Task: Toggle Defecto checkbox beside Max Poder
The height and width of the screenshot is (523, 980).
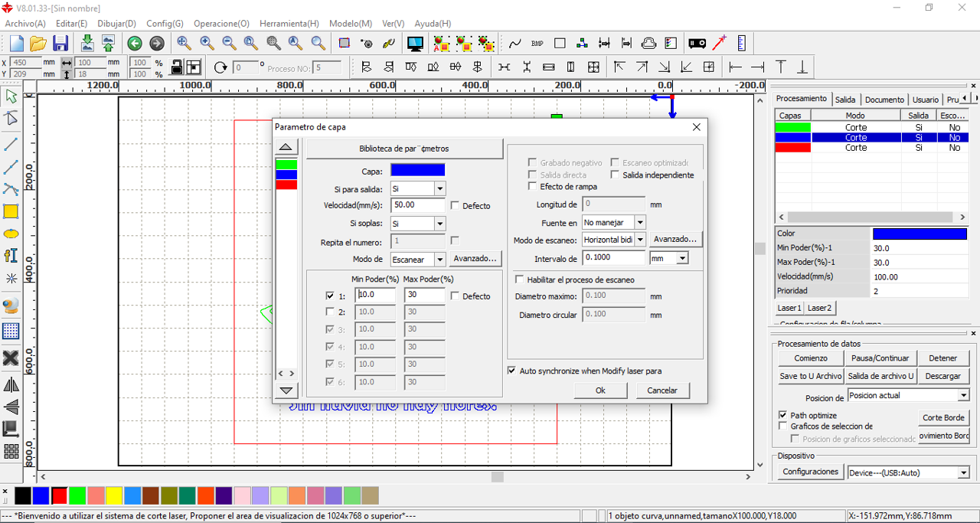Action: [x=456, y=296]
